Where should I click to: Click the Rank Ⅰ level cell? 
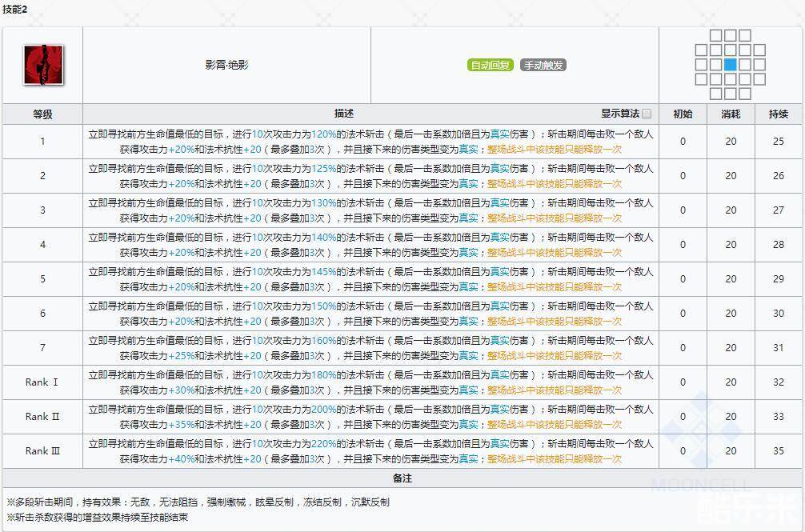[x=42, y=382]
